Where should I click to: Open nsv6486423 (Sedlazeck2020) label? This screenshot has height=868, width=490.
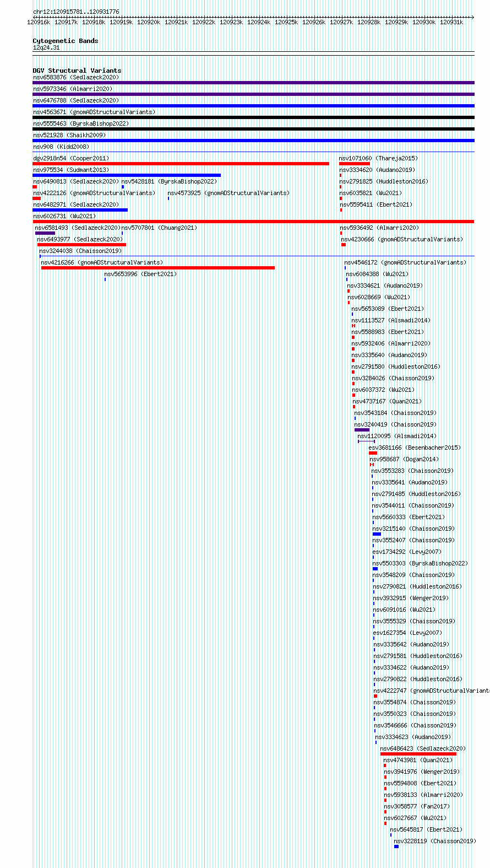click(x=423, y=749)
